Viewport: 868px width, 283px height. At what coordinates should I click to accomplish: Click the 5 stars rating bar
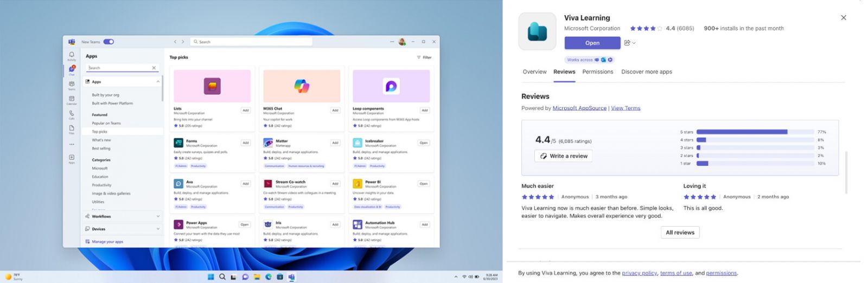tap(756, 132)
